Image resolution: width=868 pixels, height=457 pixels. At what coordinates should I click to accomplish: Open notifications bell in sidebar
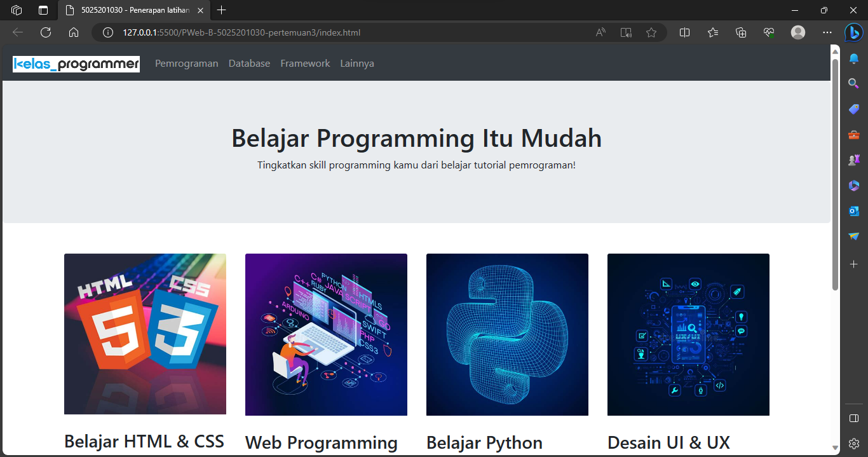pos(854,58)
